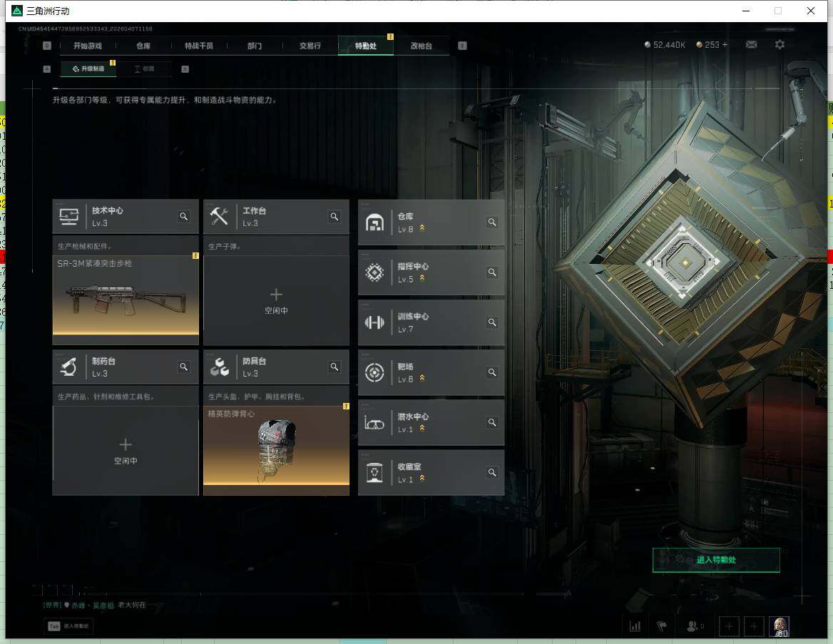Click the upgrade arrow beside 收藏室 Lv.1

[x=422, y=478]
